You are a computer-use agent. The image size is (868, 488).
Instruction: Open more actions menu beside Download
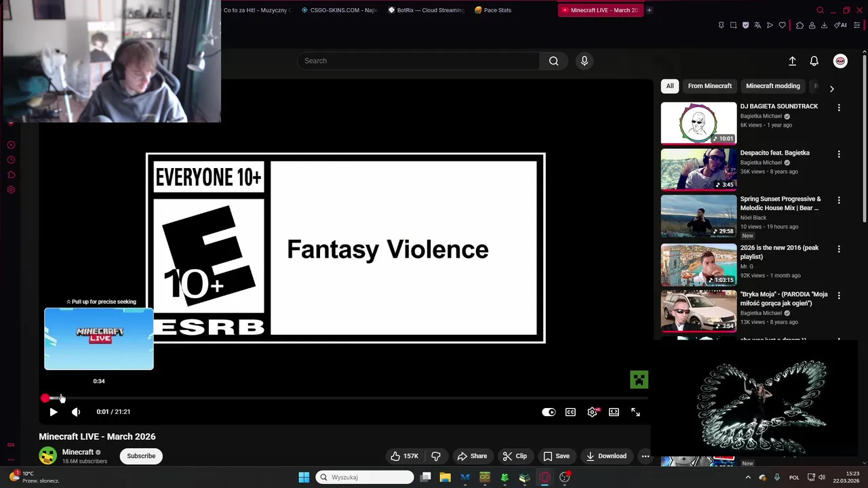pos(645,456)
